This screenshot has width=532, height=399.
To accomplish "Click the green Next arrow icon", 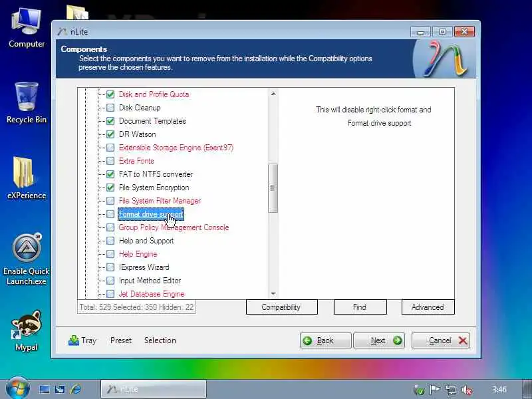I will [x=397, y=340].
